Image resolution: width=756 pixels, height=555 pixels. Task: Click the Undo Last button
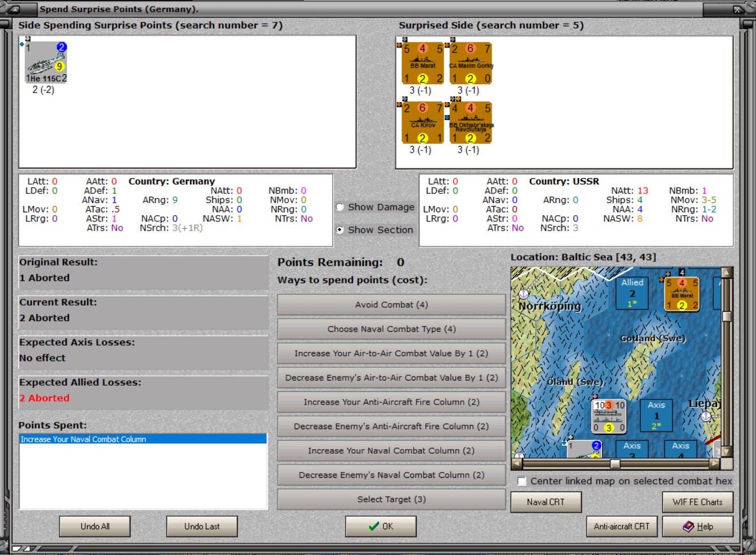[202, 526]
